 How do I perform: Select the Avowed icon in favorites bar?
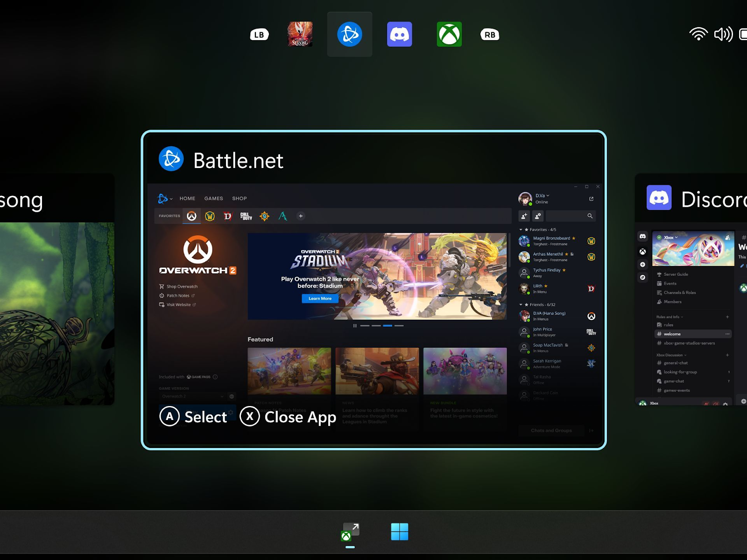point(282,216)
